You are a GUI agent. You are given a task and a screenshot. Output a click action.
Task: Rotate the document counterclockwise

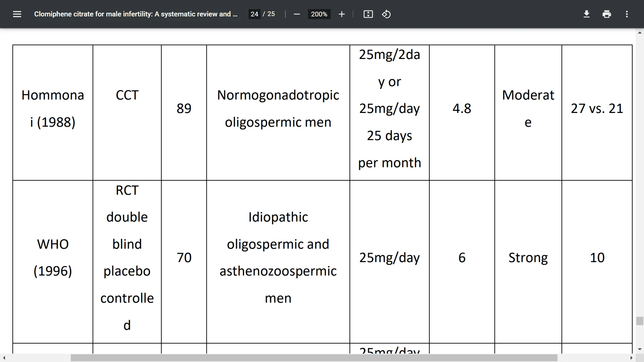(x=386, y=14)
